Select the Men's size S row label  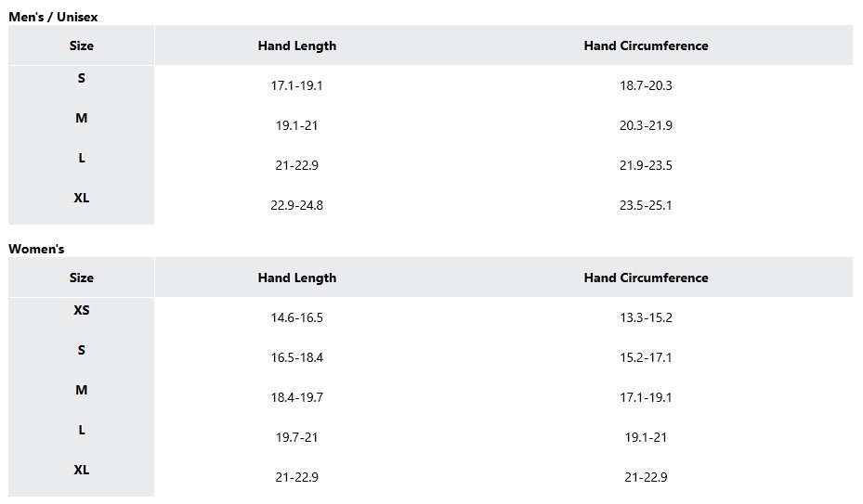[x=82, y=78]
